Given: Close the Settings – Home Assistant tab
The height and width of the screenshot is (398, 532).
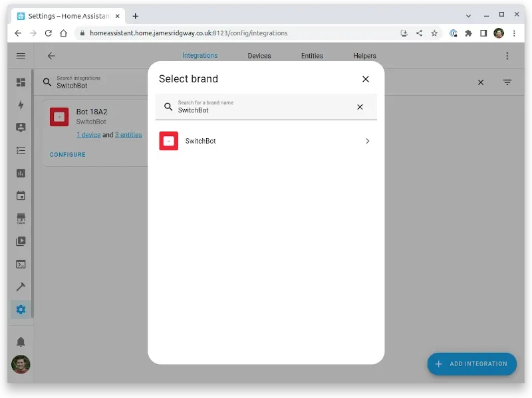Looking at the screenshot, I should pos(118,16).
